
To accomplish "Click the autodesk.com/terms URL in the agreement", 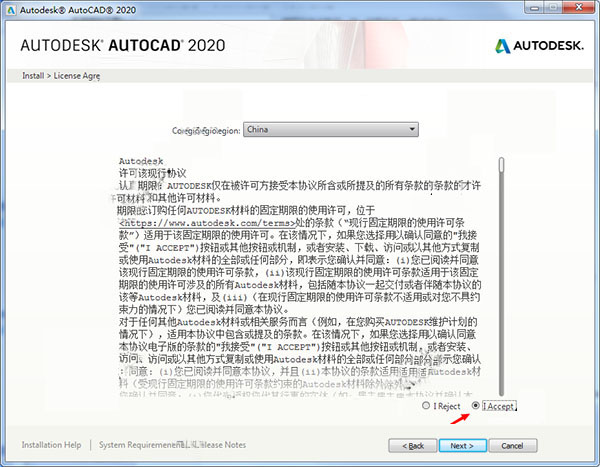I will click(207, 223).
